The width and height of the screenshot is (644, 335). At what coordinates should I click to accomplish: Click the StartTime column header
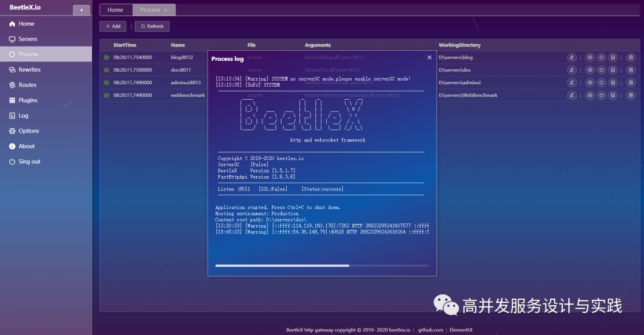point(125,45)
